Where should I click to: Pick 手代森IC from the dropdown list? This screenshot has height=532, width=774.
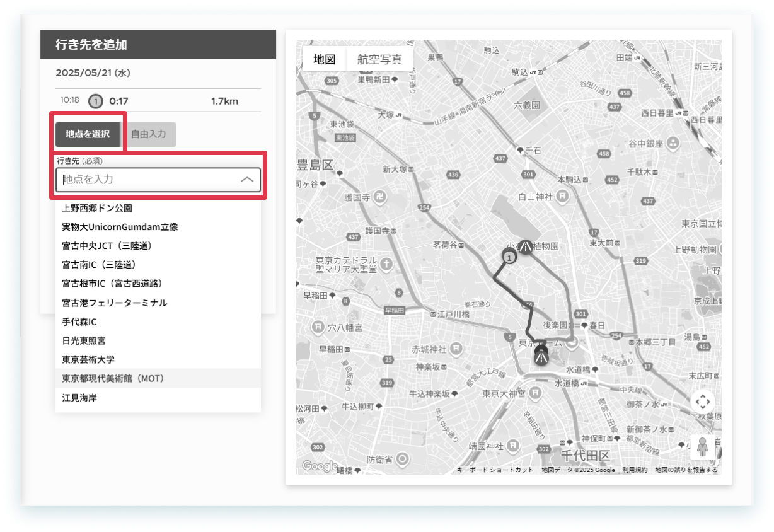point(158,321)
